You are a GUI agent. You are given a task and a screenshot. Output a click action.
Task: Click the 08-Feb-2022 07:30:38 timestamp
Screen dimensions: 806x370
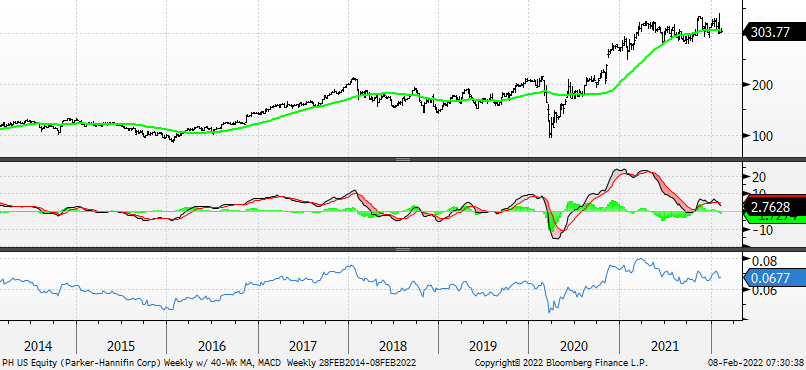click(x=757, y=363)
